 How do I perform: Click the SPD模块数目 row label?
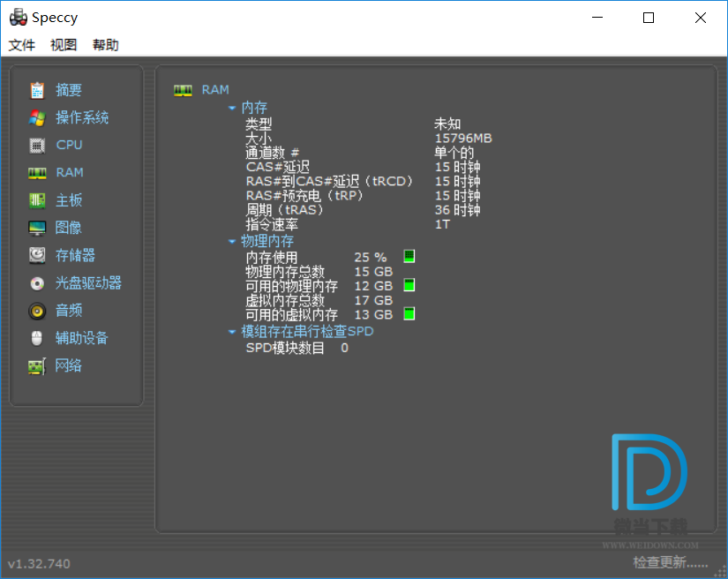coord(285,348)
